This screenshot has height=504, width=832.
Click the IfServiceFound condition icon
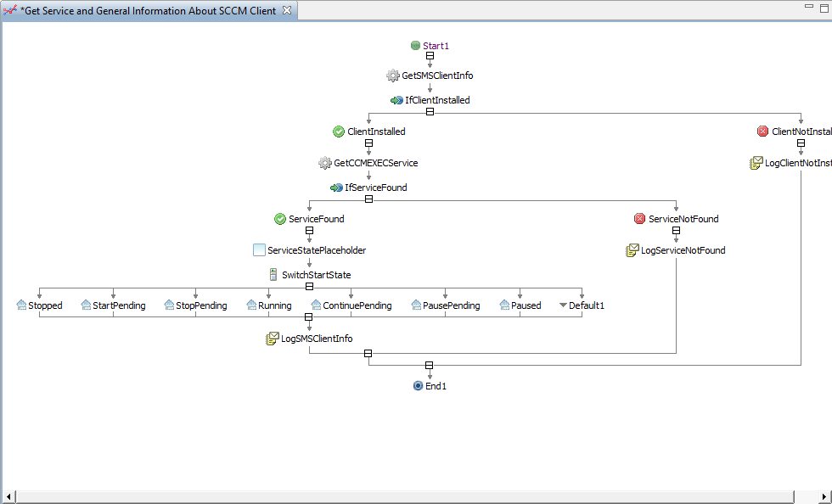point(336,188)
